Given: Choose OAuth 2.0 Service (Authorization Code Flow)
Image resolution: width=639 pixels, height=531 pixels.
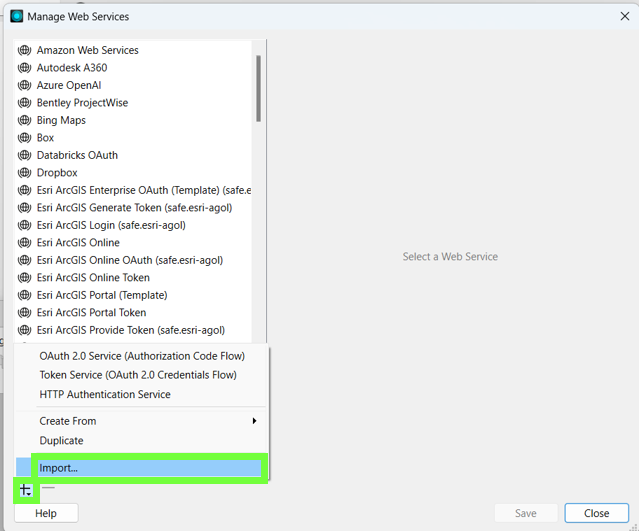Looking at the screenshot, I should [142, 356].
